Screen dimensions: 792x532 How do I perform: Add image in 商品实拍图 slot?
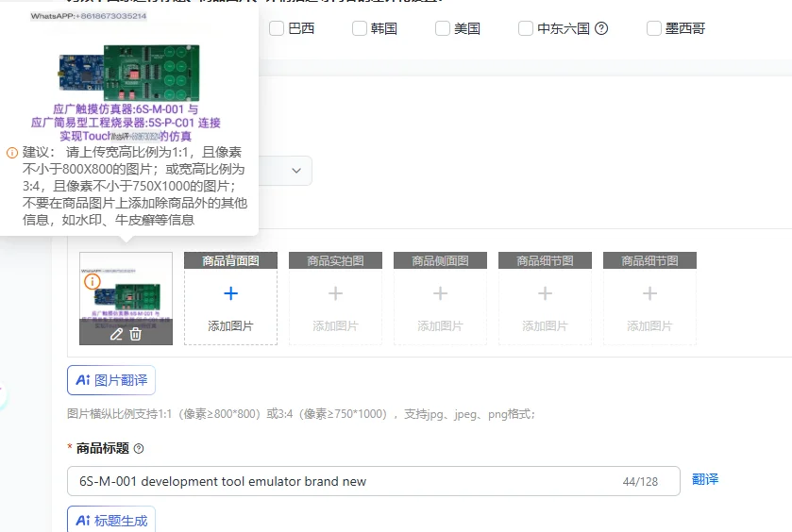[335, 299]
